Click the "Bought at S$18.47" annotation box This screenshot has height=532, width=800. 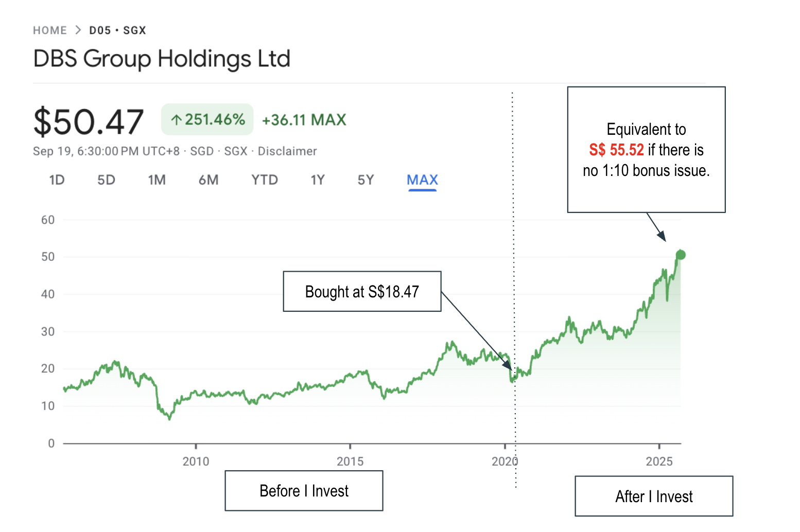[362, 292]
